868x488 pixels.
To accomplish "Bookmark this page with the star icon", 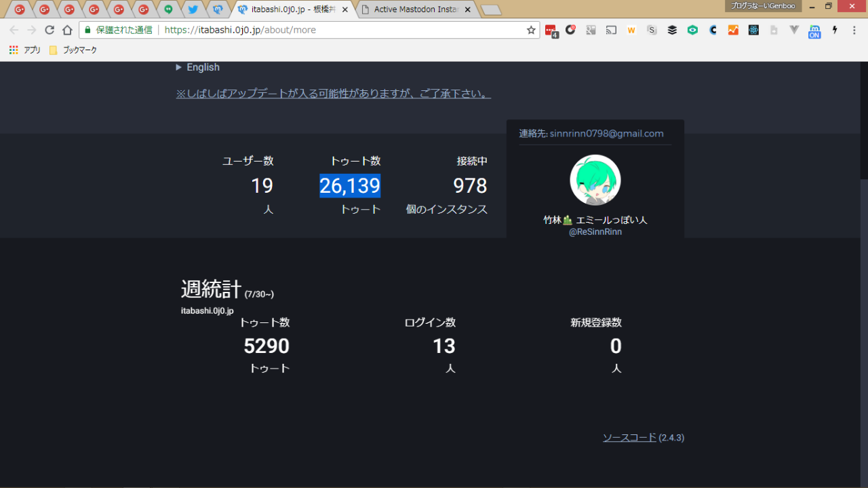I will (531, 30).
